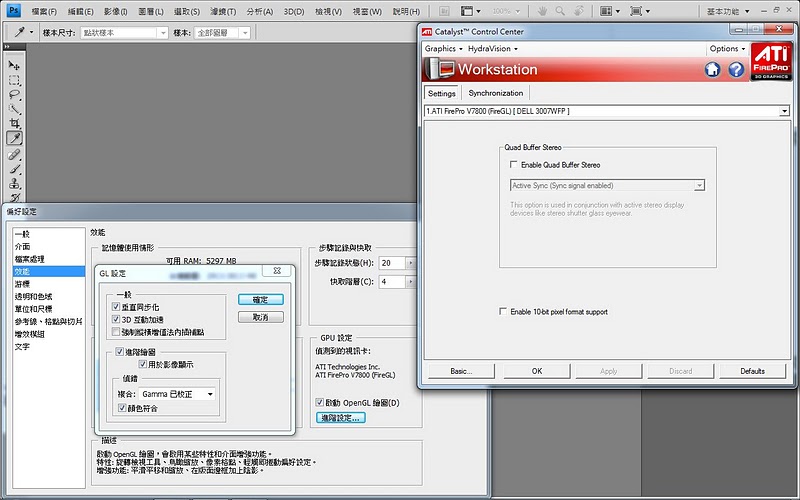800x500 pixels.
Task: Select the Eyedropper tool in the toolbox
Action: 14,138
